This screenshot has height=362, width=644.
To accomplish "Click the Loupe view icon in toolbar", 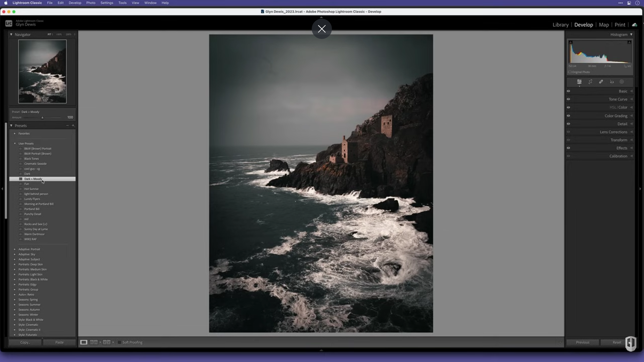I will click(x=84, y=342).
